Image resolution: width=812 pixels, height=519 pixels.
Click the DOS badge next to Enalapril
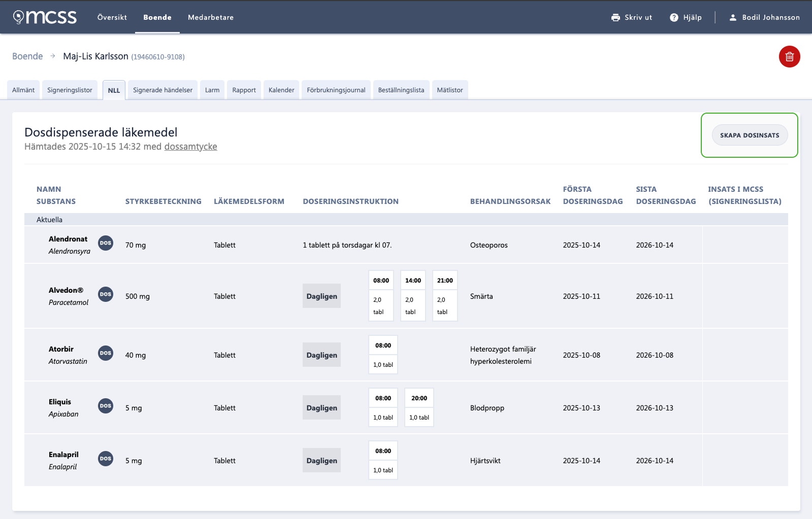tap(106, 459)
